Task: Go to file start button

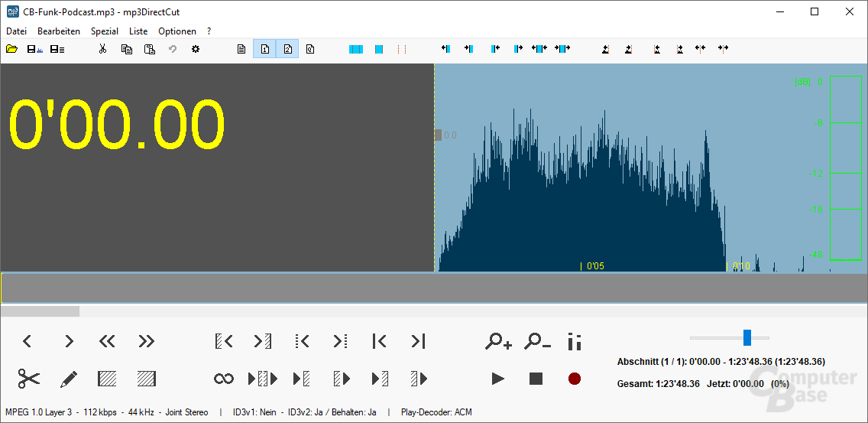Action: click(379, 341)
